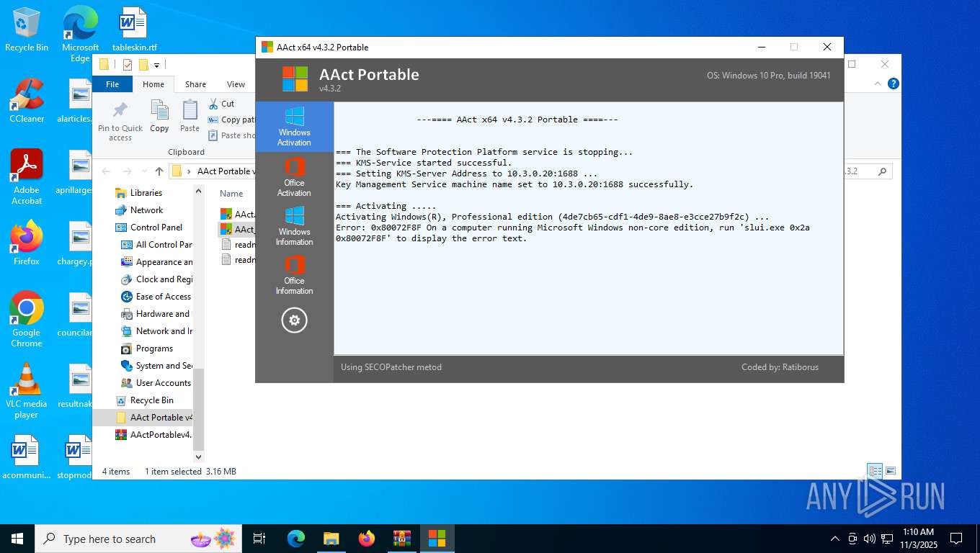Screen dimensions: 980x553
Task: Switch to the Share tab in Explorer
Action: (195, 84)
